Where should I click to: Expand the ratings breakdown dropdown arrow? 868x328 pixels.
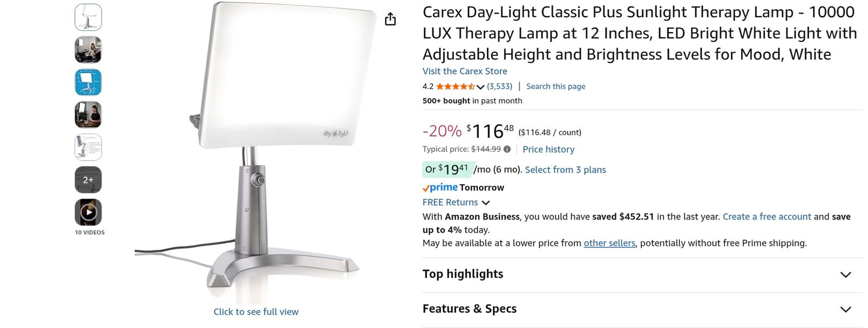[x=481, y=87]
